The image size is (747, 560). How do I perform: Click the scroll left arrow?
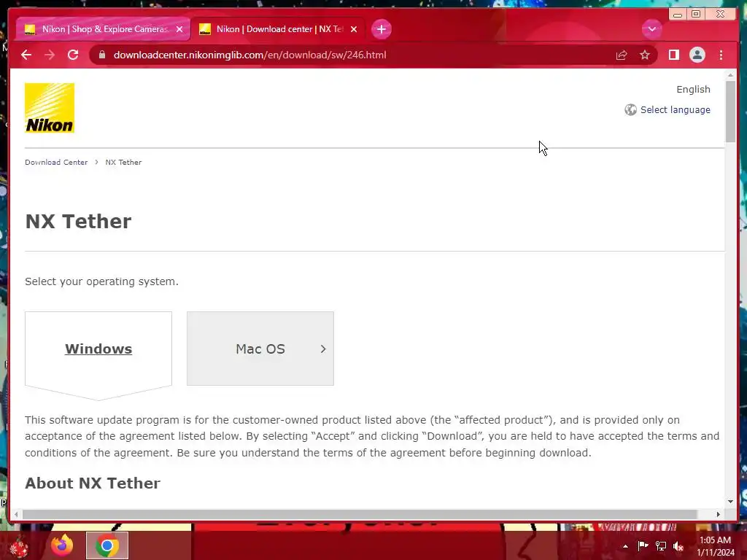16,514
